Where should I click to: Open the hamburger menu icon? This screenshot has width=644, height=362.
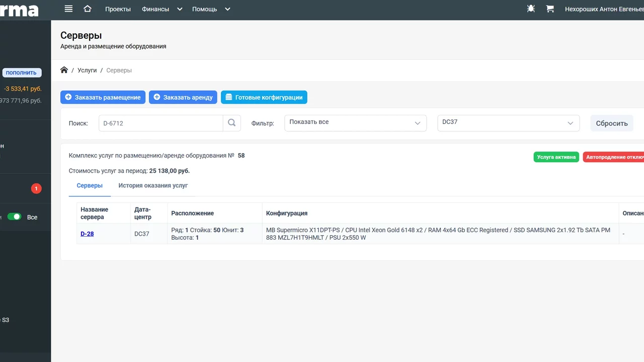pyautogui.click(x=69, y=9)
